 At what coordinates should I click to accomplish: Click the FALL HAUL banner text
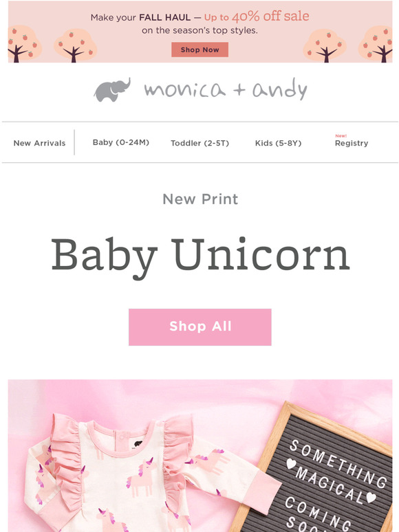[x=165, y=17]
